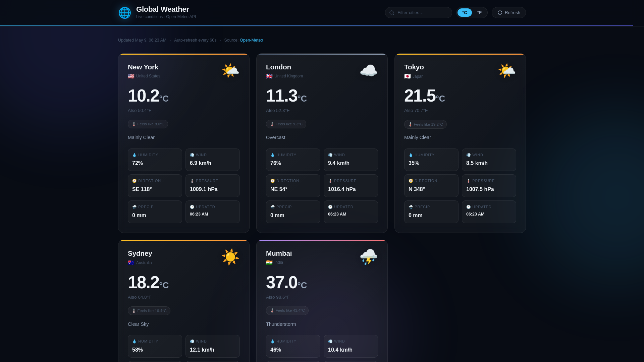Click Mumbai's Feels like 43.4°C badge
644x362 pixels.
tap(287, 310)
